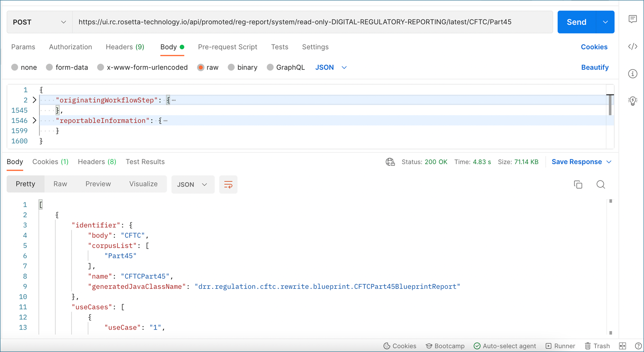Select the Preview response view

[x=98, y=184]
